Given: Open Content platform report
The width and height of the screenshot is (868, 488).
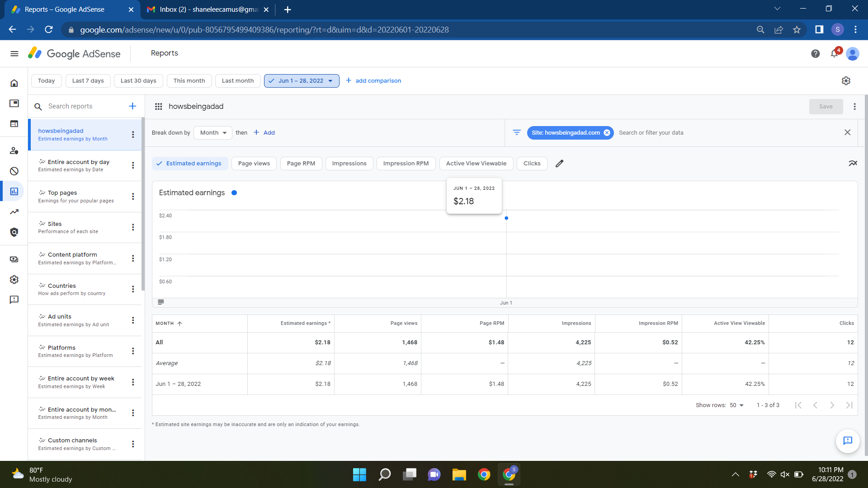Looking at the screenshot, I should coord(85,258).
